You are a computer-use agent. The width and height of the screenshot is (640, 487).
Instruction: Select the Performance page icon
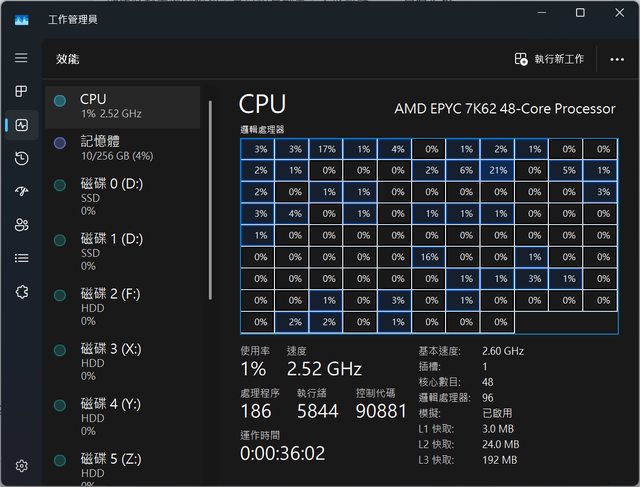21,126
